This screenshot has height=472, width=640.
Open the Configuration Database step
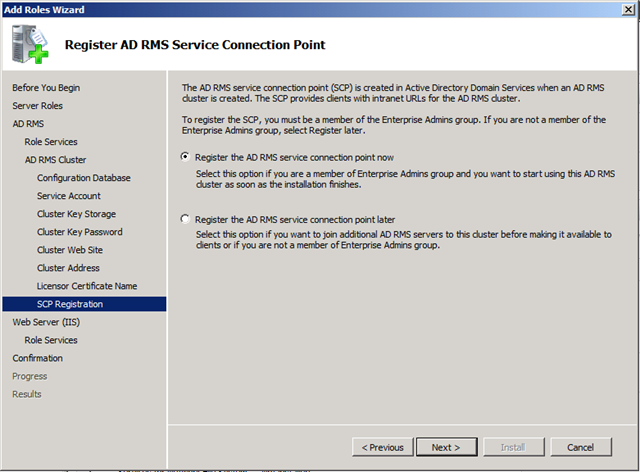tap(84, 178)
